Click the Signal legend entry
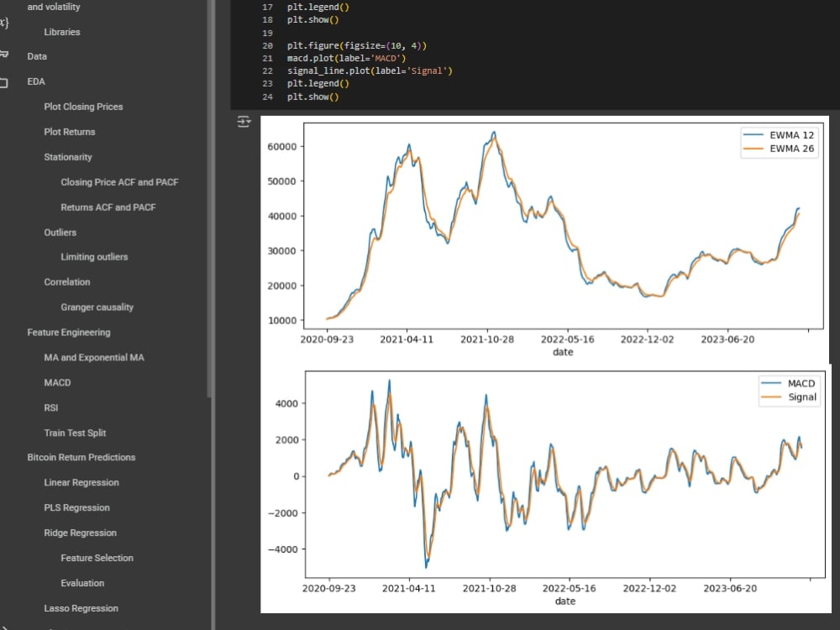Screen dimensions: 840x630 pyautogui.click(x=789, y=397)
